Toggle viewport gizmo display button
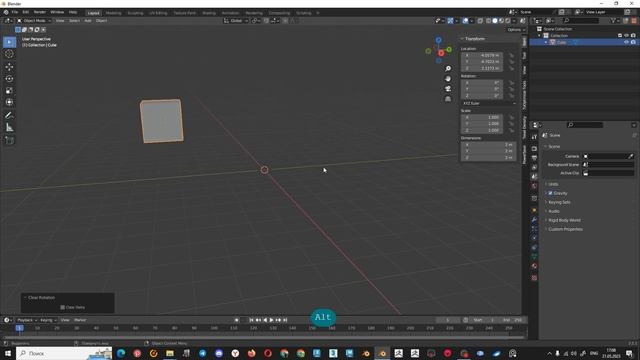The image size is (640, 360). [x=450, y=21]
